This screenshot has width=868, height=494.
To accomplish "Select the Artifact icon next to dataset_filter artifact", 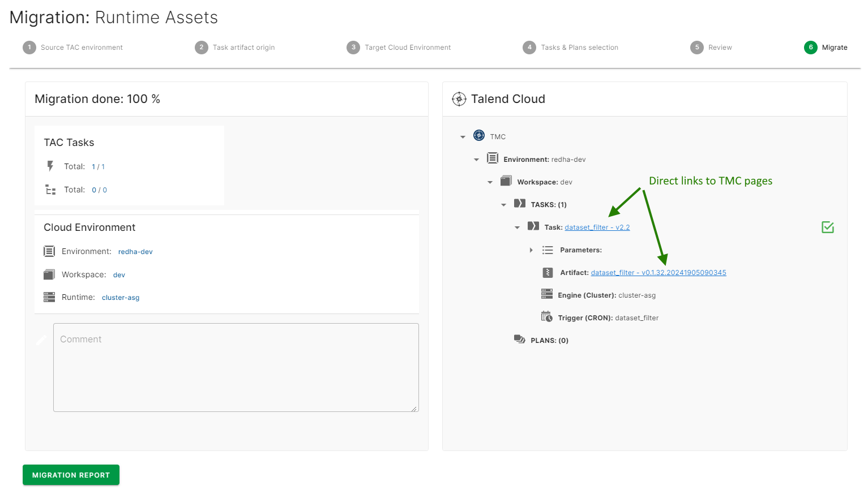I will pyautogui.click(x=548, y=272).
